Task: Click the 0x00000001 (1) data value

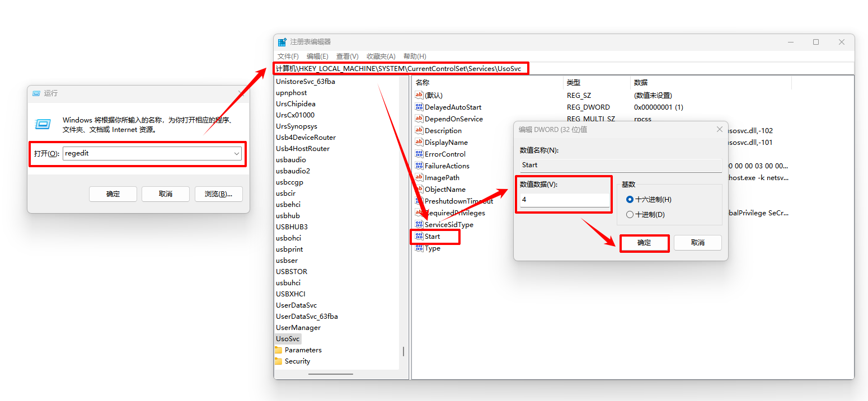Action: [658, 107]
